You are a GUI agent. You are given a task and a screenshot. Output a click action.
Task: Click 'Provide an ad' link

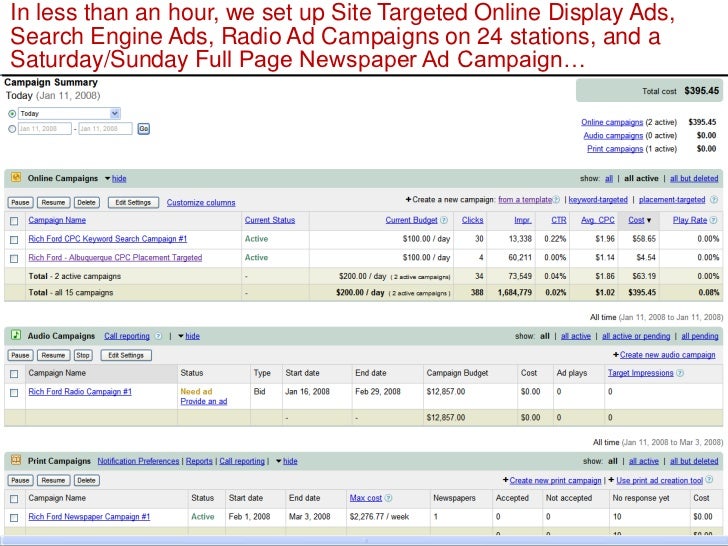[x=204, y=401]
